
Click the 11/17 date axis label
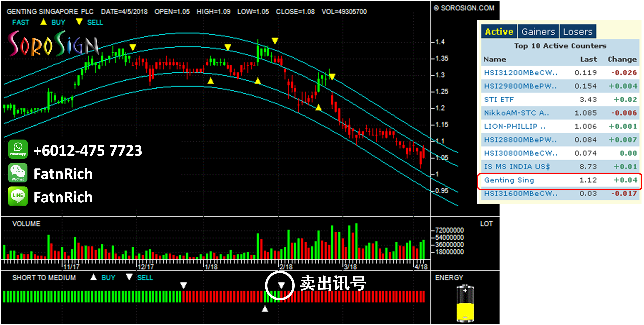click(72, 267)
